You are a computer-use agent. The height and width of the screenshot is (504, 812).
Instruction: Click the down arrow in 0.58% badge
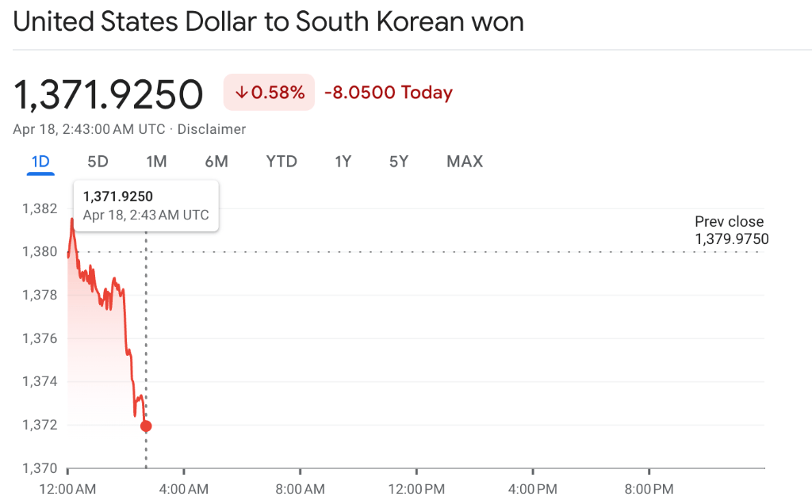pyautogui.click(x=241, y=93)
